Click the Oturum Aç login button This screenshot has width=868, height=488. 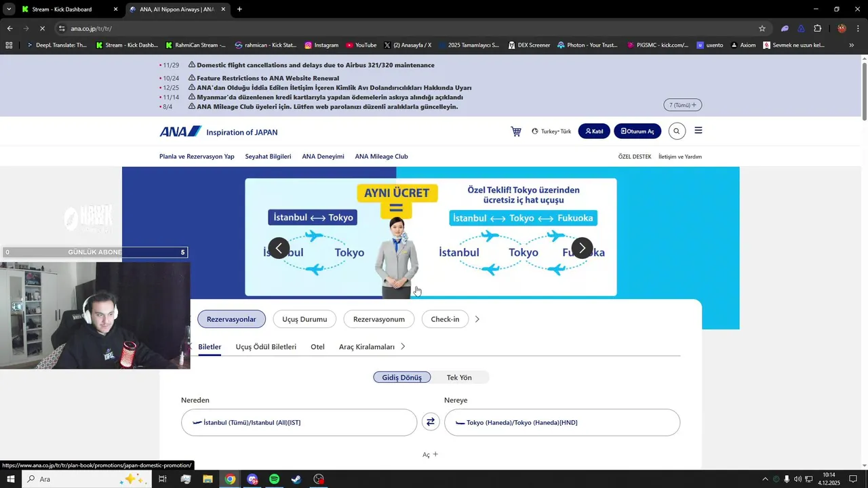point(637,131)
